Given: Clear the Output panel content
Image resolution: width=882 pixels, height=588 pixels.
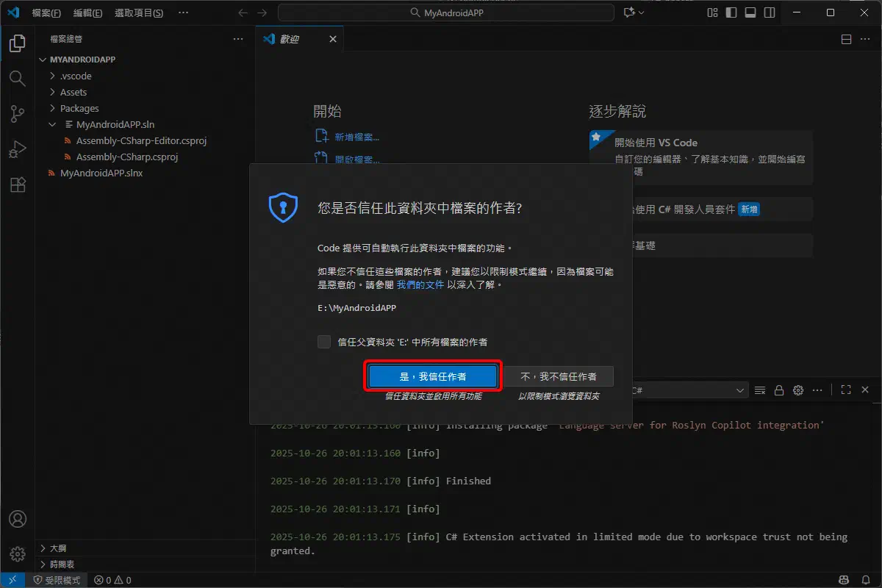Looking at the screenshot, I should click(x=760, y=390).
